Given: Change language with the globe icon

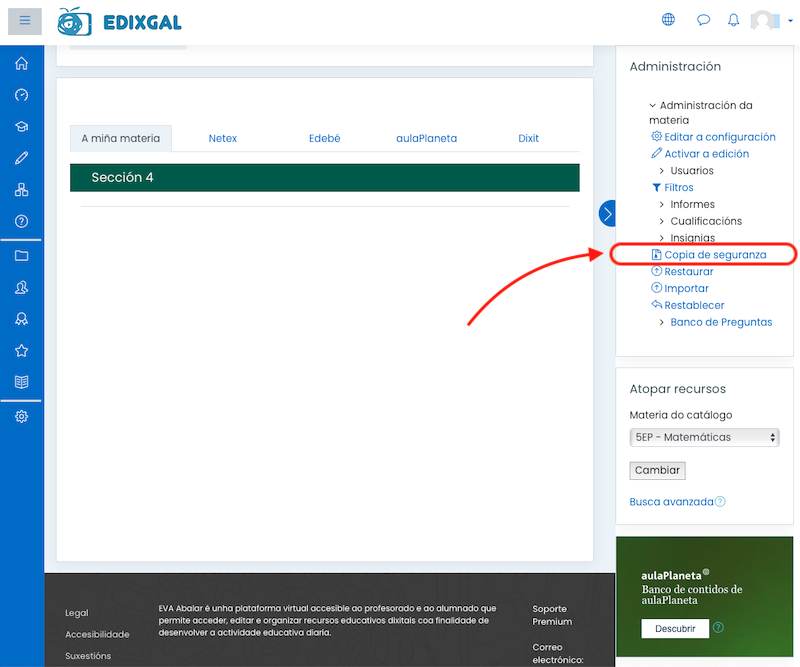Looking at the screenshot, I should click(x=668, y=19).
